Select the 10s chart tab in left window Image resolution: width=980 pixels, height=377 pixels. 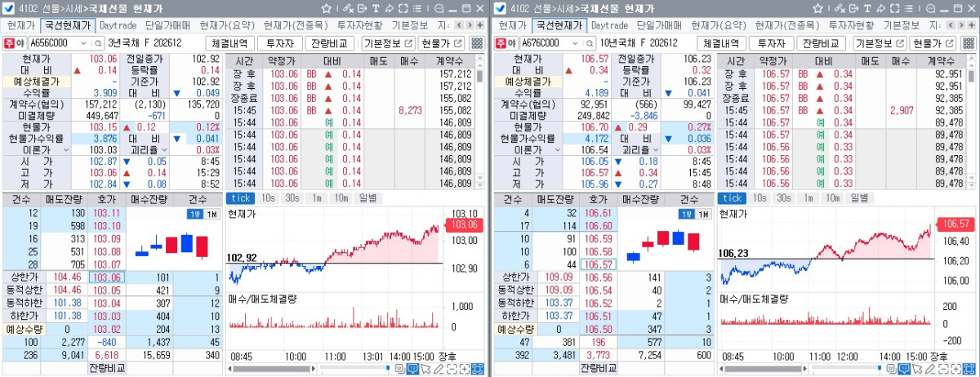[269, 198]
